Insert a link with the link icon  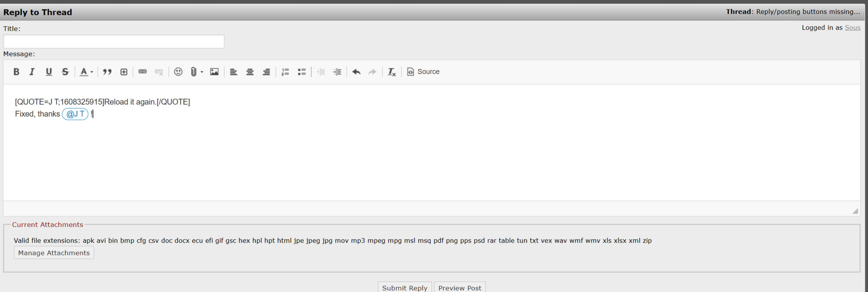point(142,72)
